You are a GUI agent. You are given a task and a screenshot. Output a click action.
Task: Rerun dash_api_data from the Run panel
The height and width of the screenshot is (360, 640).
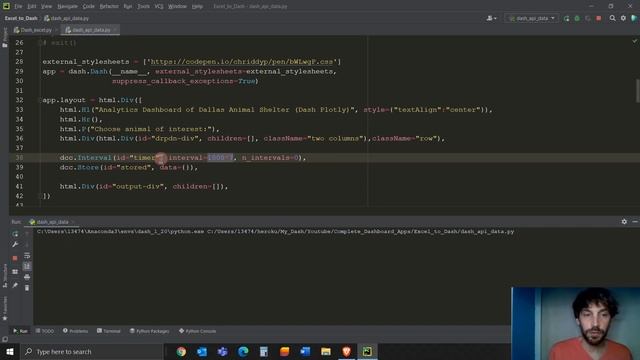pos(15,234)
